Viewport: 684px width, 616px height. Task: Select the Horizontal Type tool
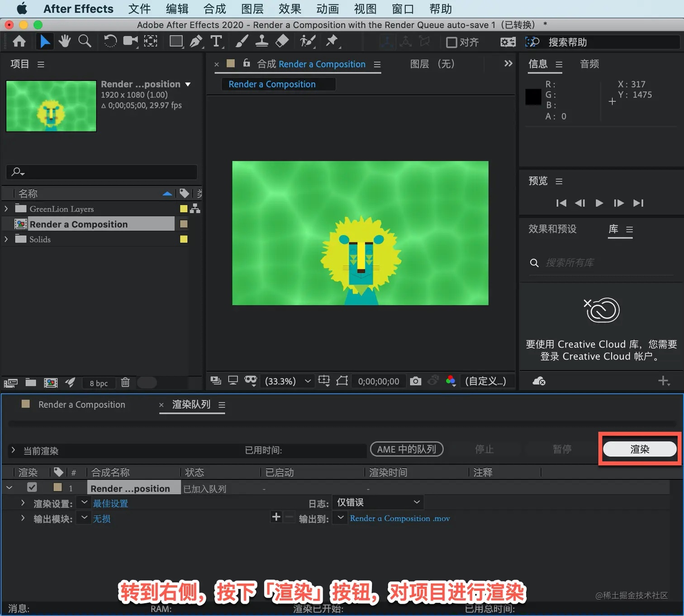[216, 42]
